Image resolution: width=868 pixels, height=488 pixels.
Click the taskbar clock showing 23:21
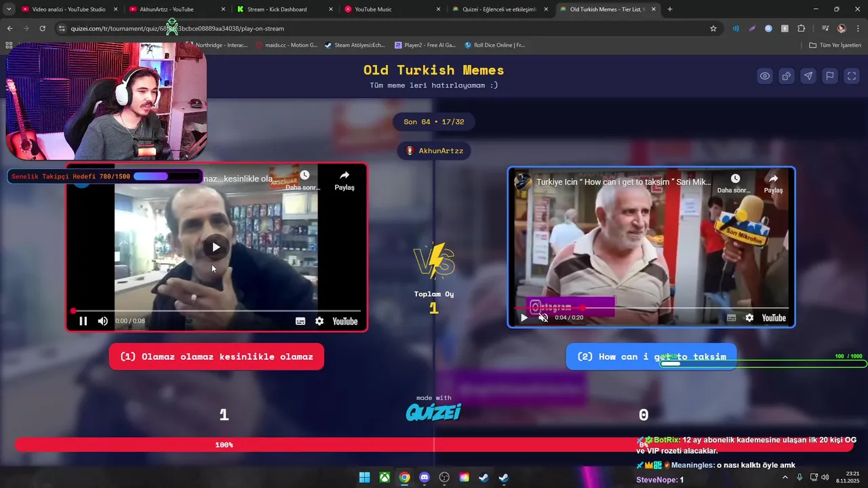(x=848, y=477)
